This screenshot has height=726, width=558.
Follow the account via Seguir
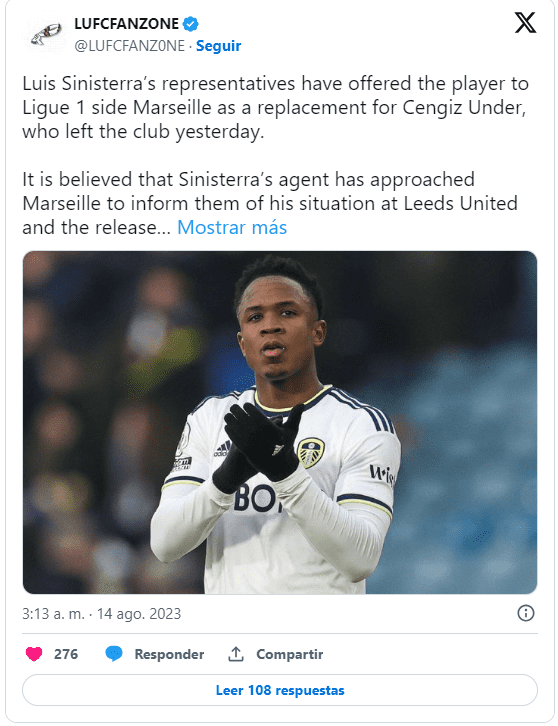[x=219, y=46]
